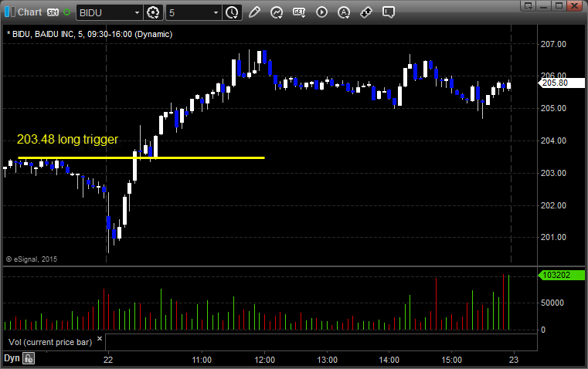Minimize the chart window
The image size is (588, 369).
tap(544, 5)
